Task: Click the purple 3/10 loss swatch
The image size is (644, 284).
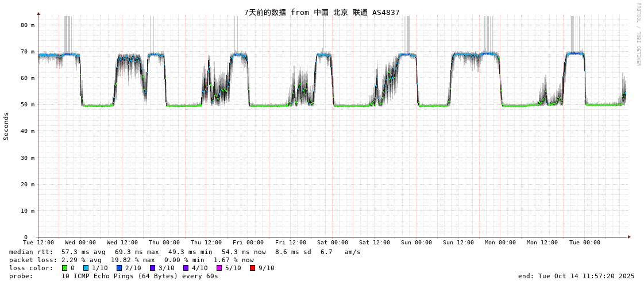Action: tap(153, 268)
